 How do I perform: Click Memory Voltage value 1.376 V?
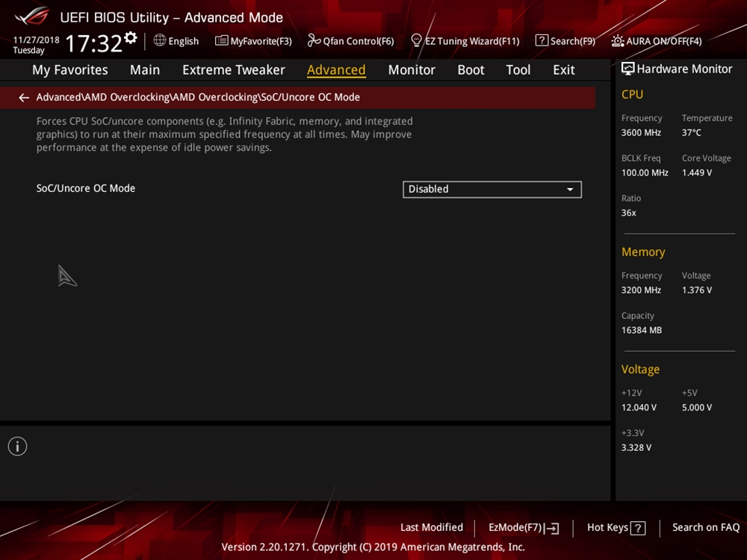tap(696, 290)
